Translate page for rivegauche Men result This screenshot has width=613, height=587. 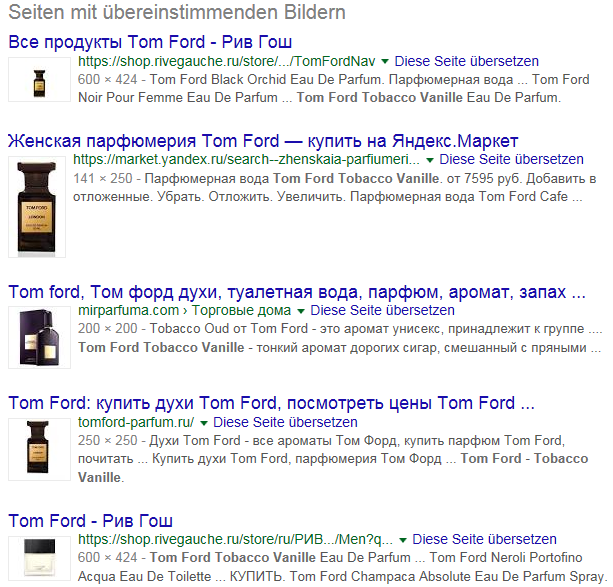click(484, 539)
